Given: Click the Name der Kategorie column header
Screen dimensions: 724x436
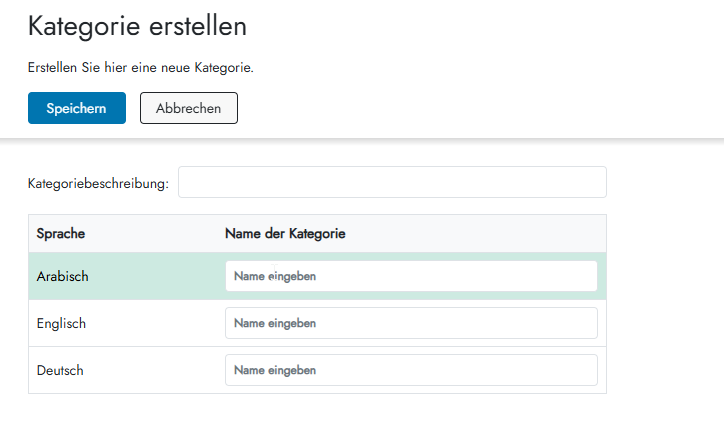Looking at the screenshot, I should [x=285, y=234].
